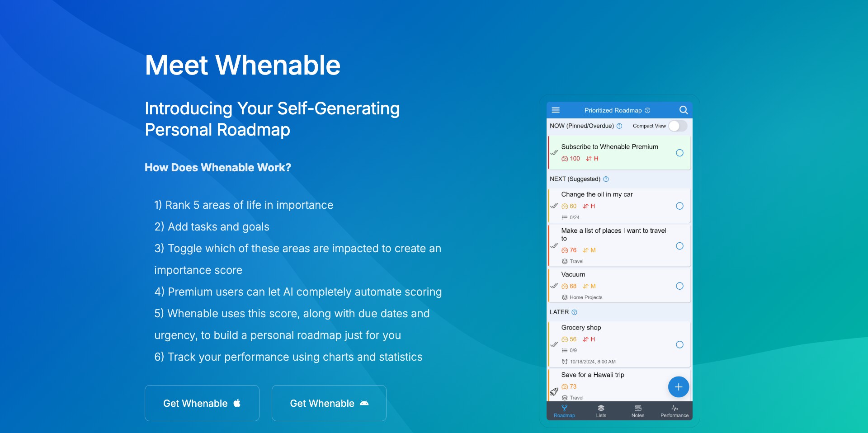The image size is (868, 433).
Task: Click Home Projects list label under Vacuum
Action: coord(582,297)
